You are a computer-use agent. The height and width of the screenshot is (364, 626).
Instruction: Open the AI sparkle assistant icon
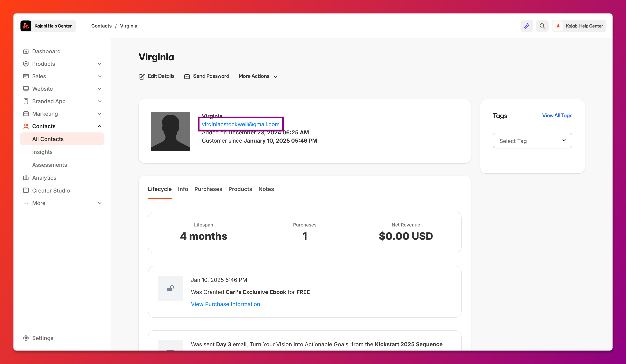[x=526, y=26]
